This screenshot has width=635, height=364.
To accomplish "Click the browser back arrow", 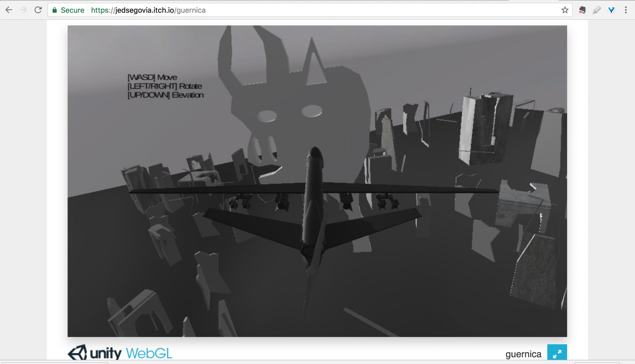I will (x=9, y=10).
